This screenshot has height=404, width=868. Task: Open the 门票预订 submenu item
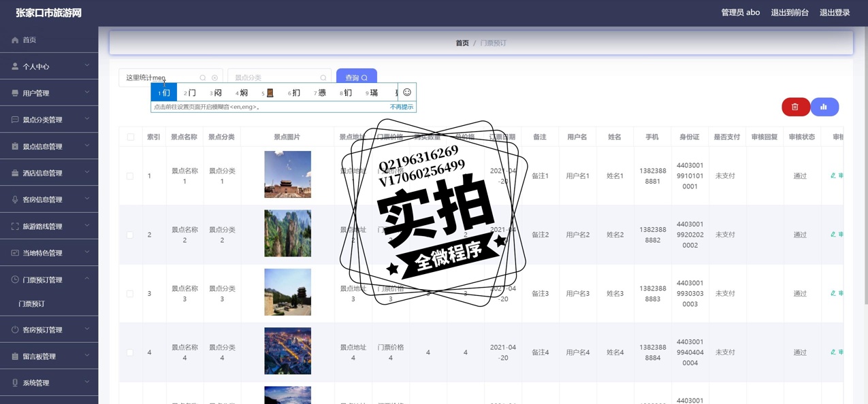coord(32,304)
